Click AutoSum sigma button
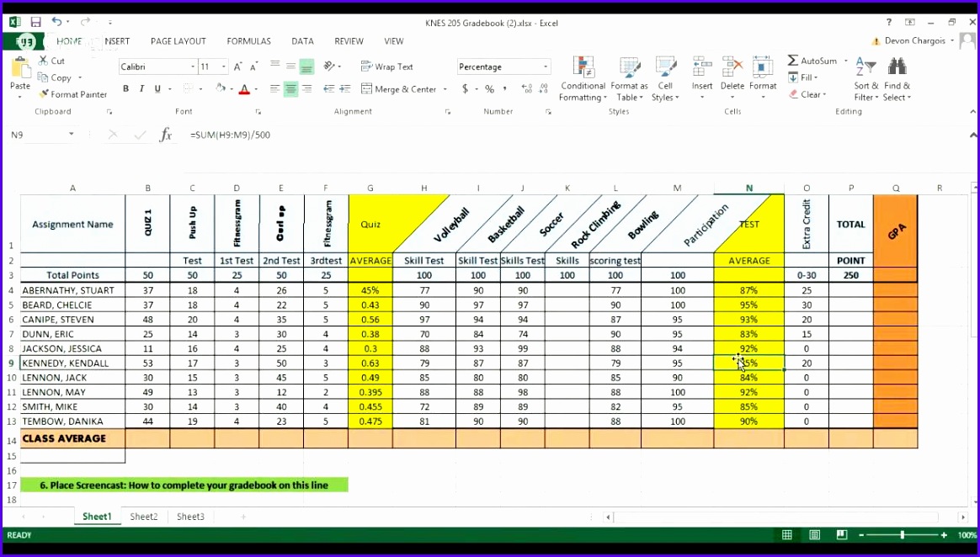This screenshot has width=980, height=557. point(812,61)
